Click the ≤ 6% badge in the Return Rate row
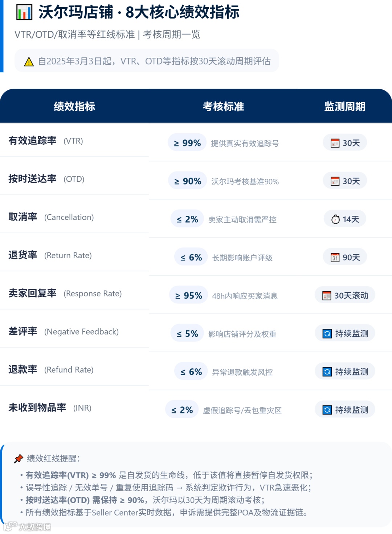Image resolution: width=392 pixels, height=534 pixels. [x=191, y=257]
